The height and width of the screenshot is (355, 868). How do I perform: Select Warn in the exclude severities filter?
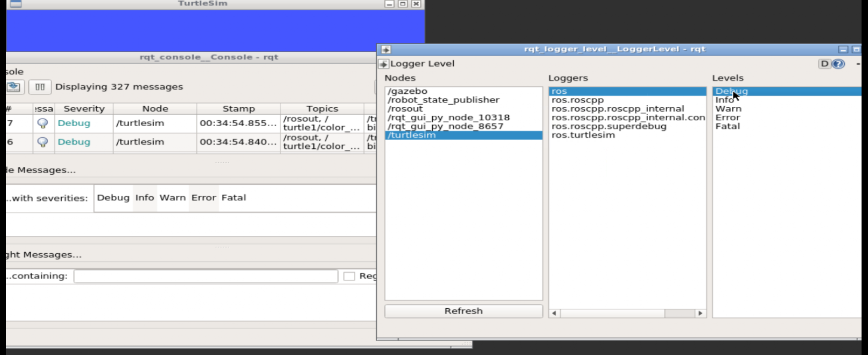pyautogui.click(x=172, y=198)
